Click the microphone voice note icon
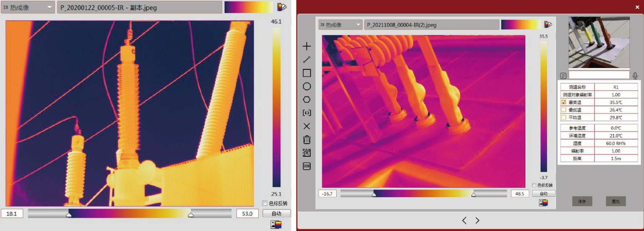Image resolution: width=644 pixels, height=231 pixels. tap(635, 76)
